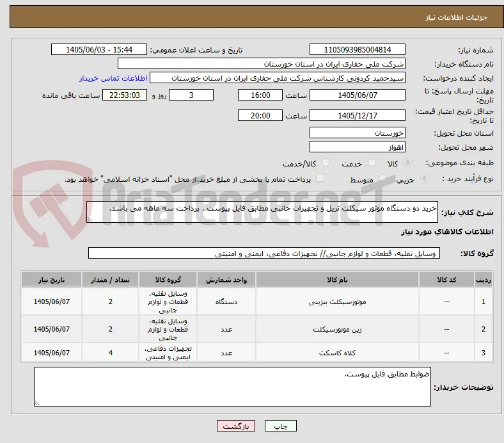
Task: Click the ردیف column header
Action: [x=483, y=280]
